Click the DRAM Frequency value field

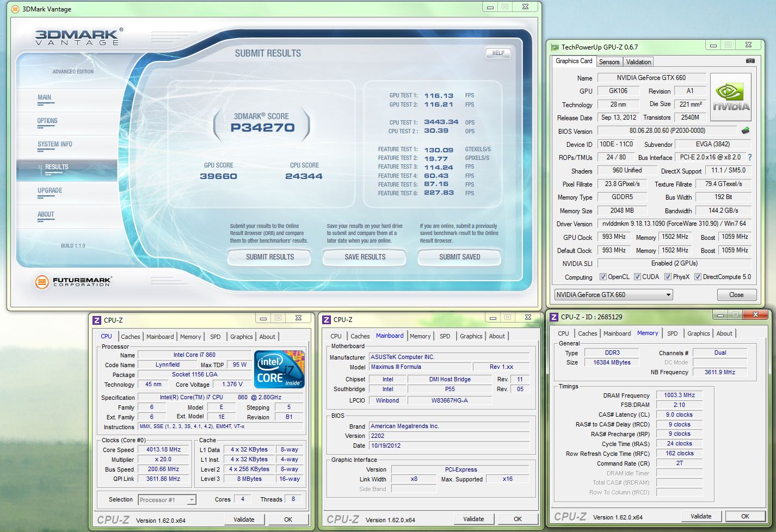[679, 395]
